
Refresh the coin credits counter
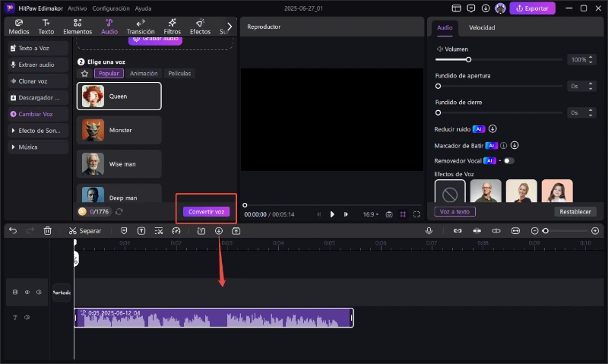pyautogui.click(x=119, y=211)
